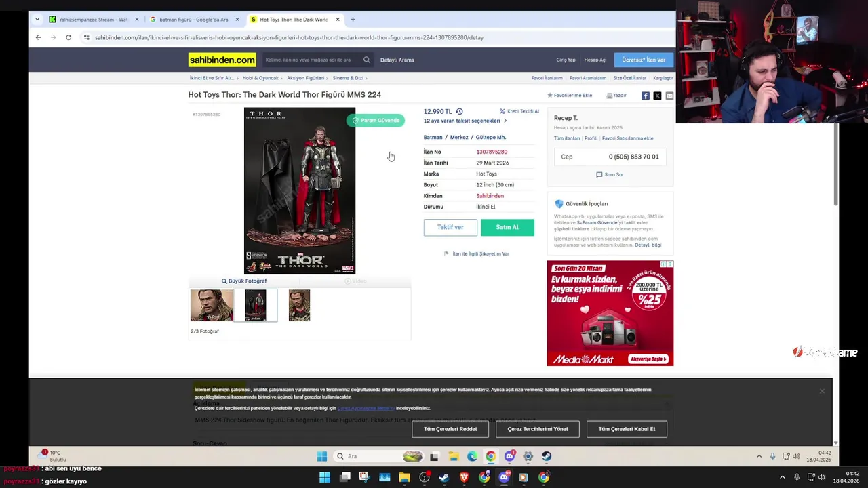
Task: Click Satın Al button
Action: click(507, 227)
